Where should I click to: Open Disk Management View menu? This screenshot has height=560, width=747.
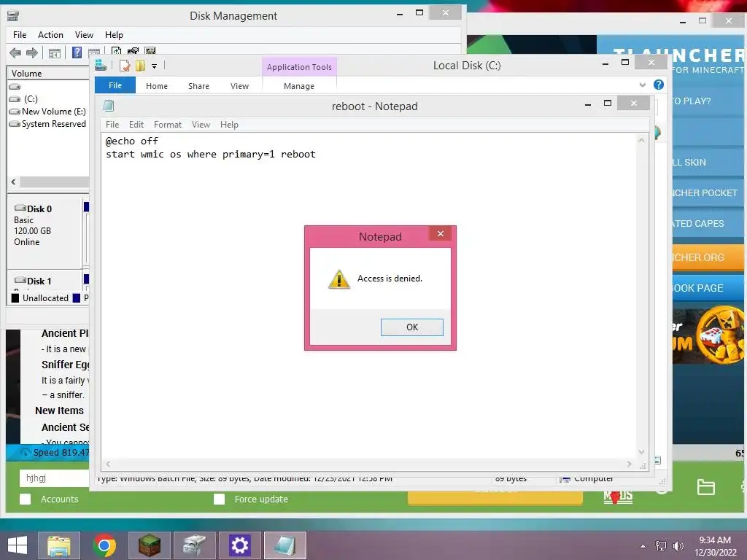[x=84, y=35]
